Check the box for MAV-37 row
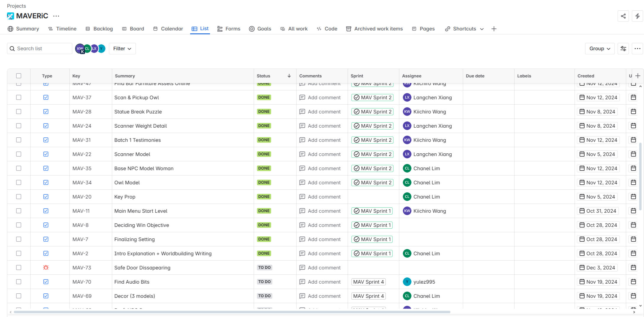 coord(19,97)
